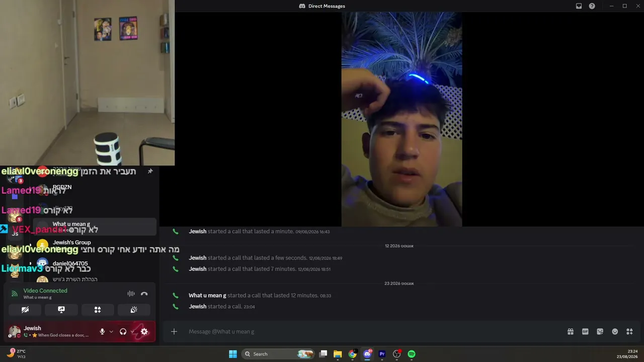Open OBS Studio from taskbar
This screenshot has width=644, height=362.
[396, 354]
